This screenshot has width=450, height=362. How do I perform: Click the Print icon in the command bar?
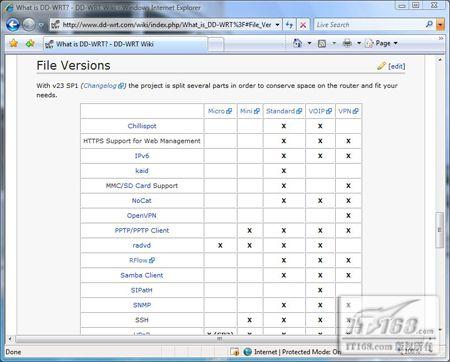(x=347, y=43)
